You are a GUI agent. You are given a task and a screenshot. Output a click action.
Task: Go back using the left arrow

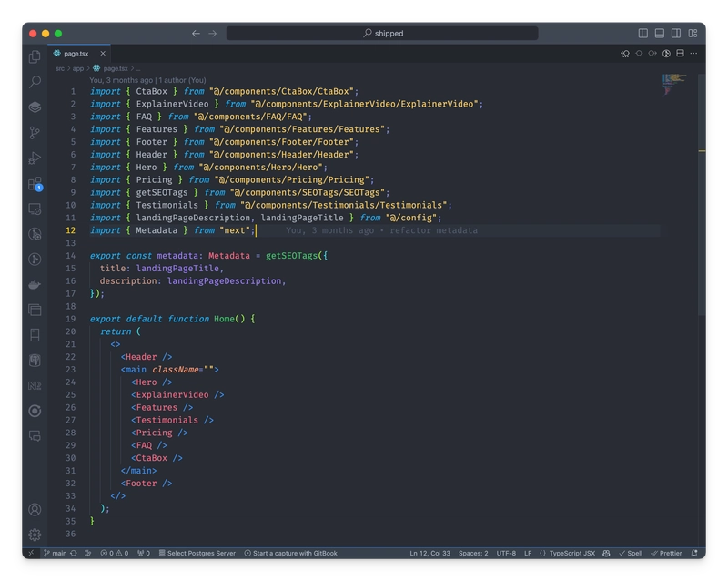pyautogui.click(x=196, y=34)
